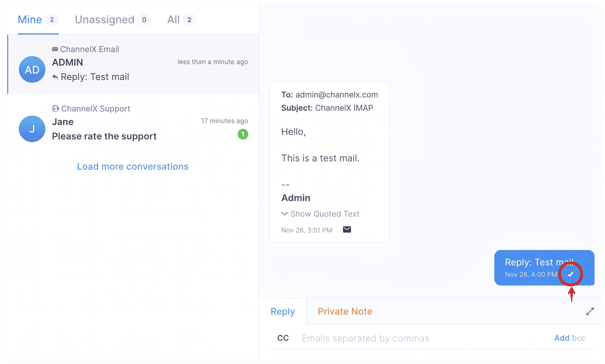The width and height of the screenshot is (605, 364).
Task: Click the AD avatar for ADMIN
Action: (32, 69)
